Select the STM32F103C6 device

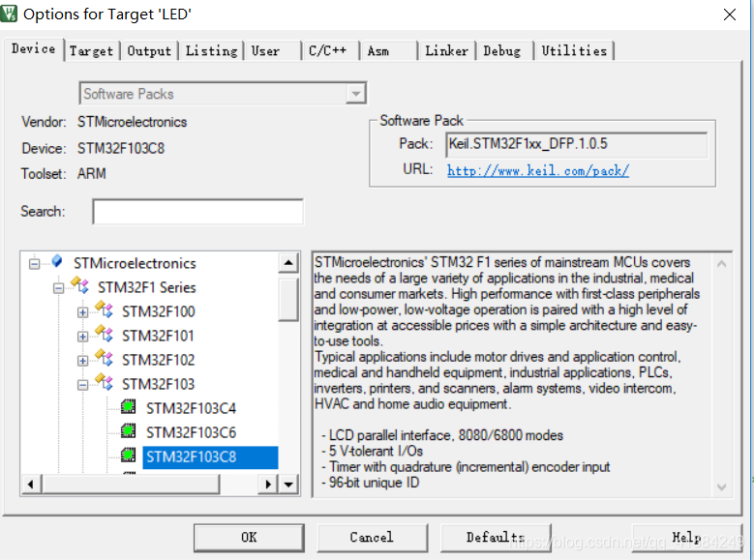[x=192, y=432]
